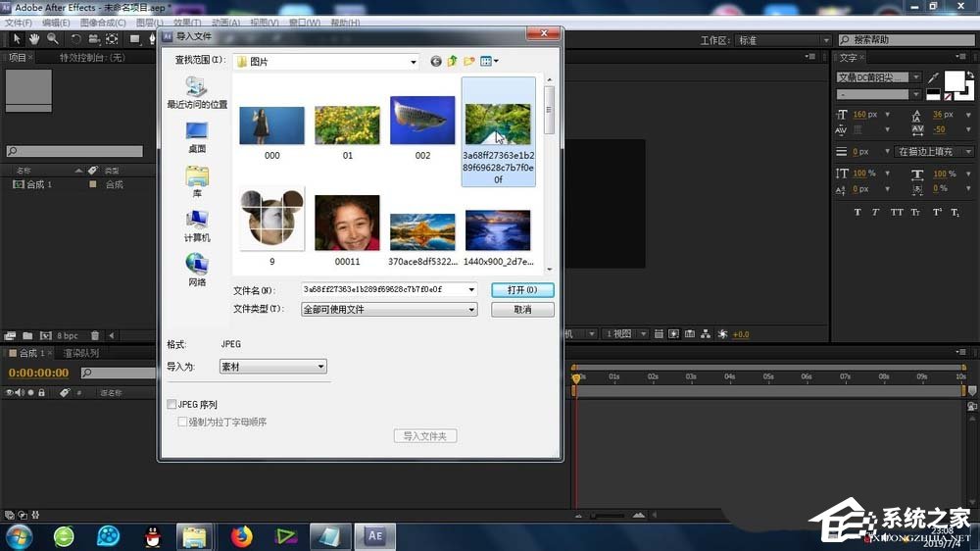Screen dimensions: 980x551
Task: Open Firefox from the taskbar
Action: point(241,535)
